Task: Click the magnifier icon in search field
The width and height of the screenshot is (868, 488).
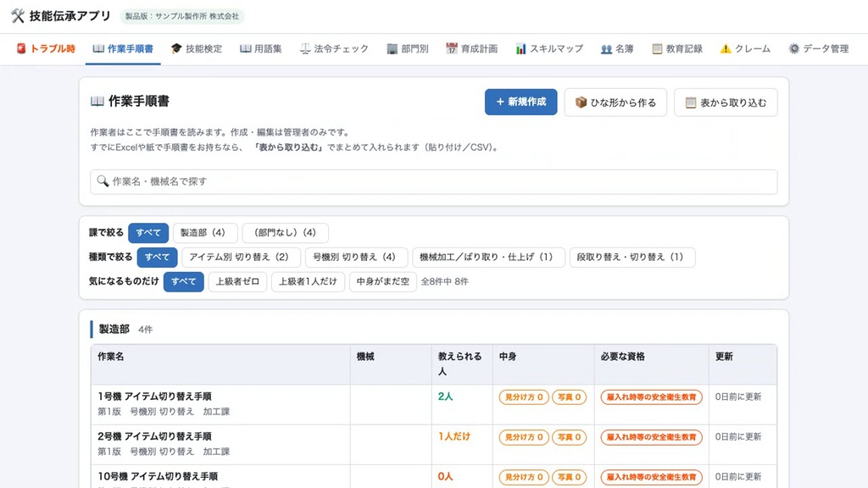Action: [103, 181]
